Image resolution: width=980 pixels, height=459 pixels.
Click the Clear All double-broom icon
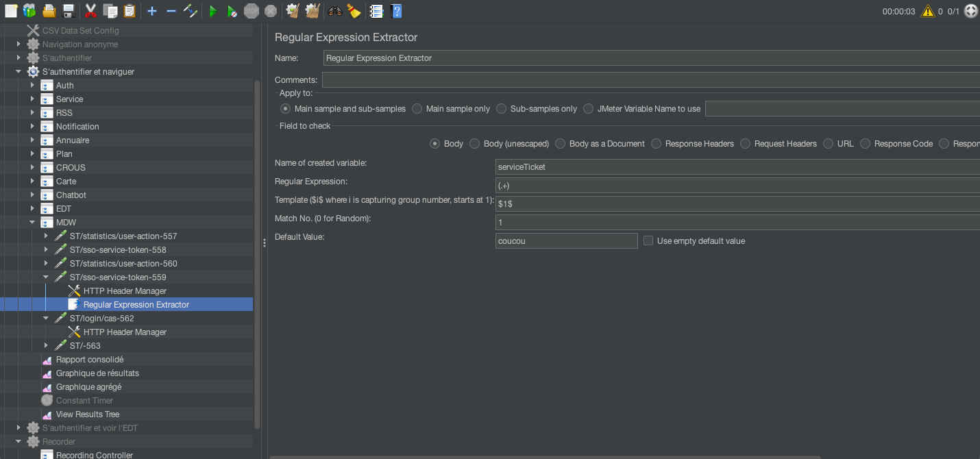click(313, 11)
